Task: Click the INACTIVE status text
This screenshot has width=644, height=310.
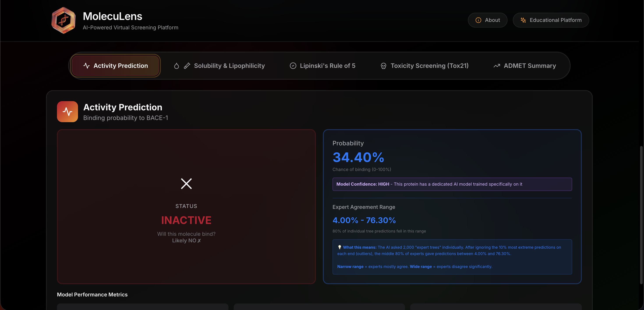Action: tap(186, 220)
